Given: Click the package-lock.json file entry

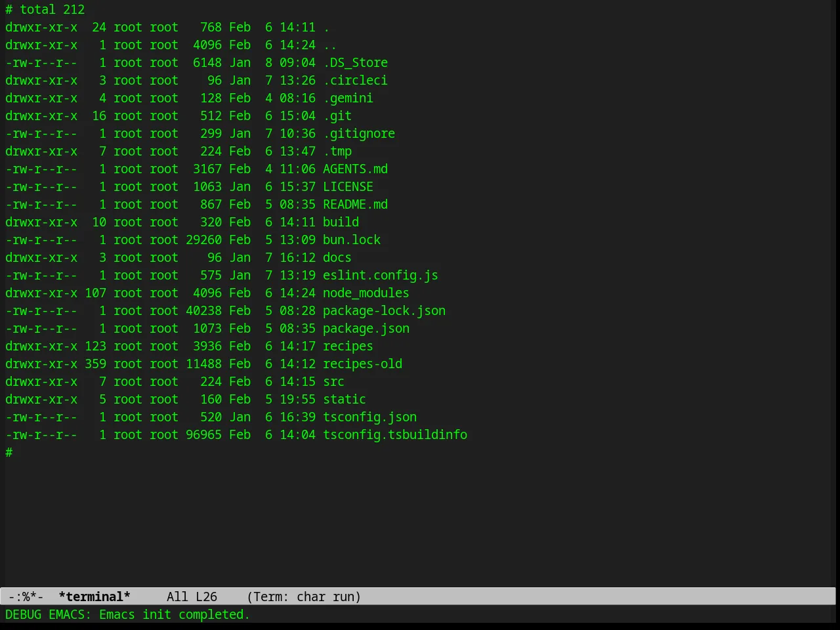Looking at the screenshot, I should (384, 310).
